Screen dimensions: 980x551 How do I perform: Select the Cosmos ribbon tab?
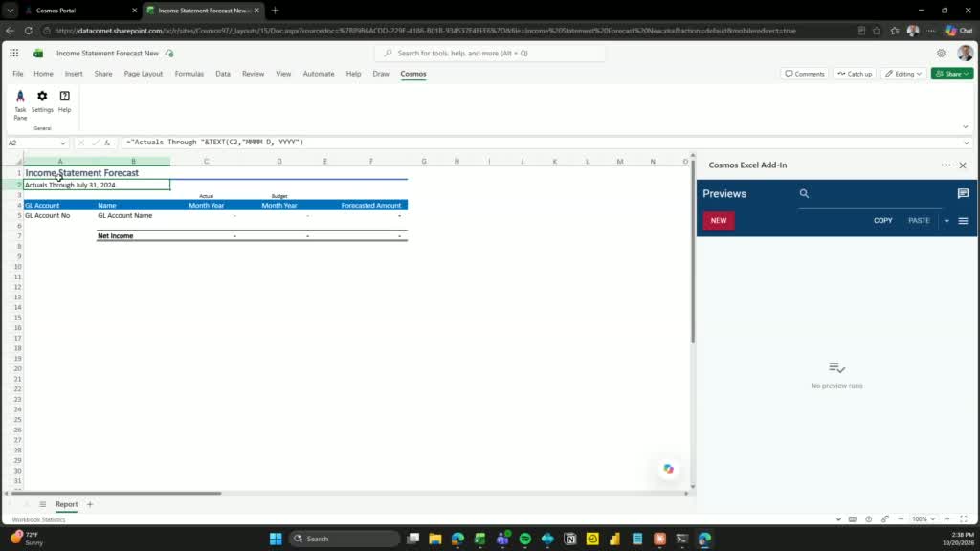(413, 74)
